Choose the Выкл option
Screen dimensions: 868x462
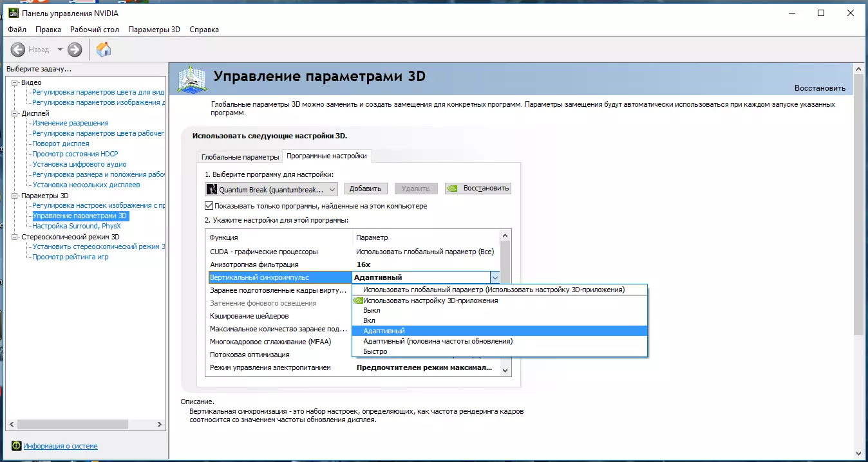coord(500,310)
